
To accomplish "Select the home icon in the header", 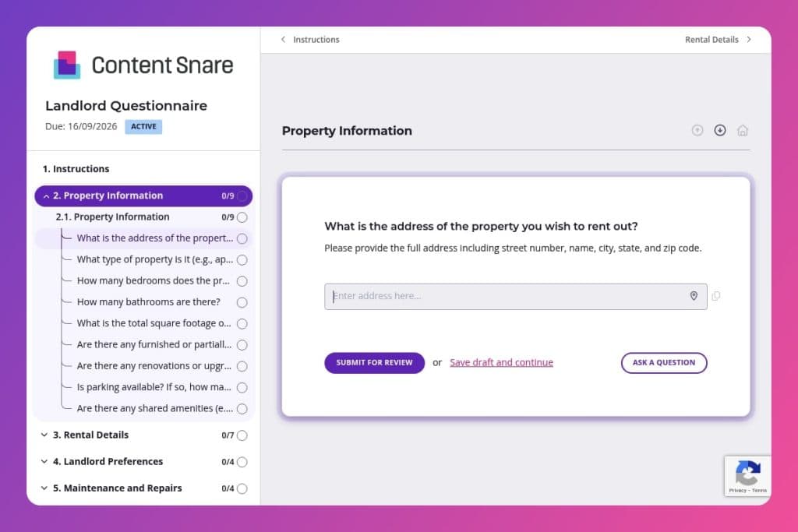I will (x=743, y=130).
